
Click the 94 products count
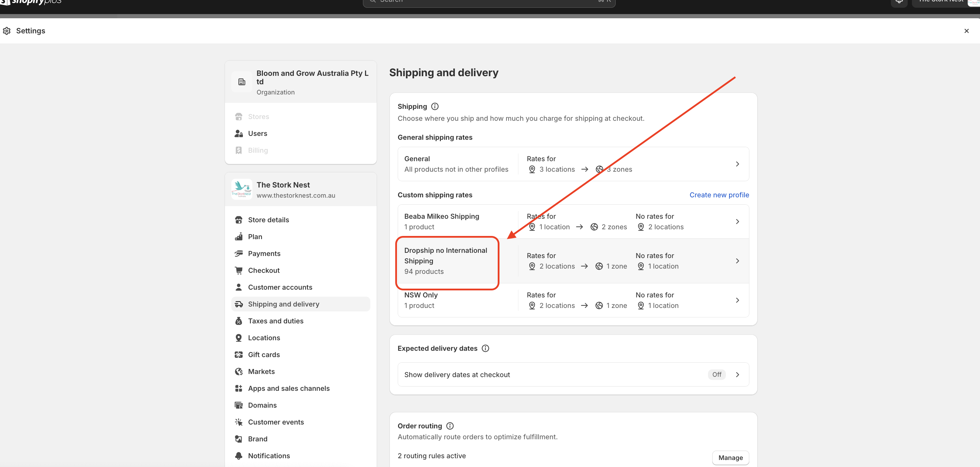(x=424, y=271)
